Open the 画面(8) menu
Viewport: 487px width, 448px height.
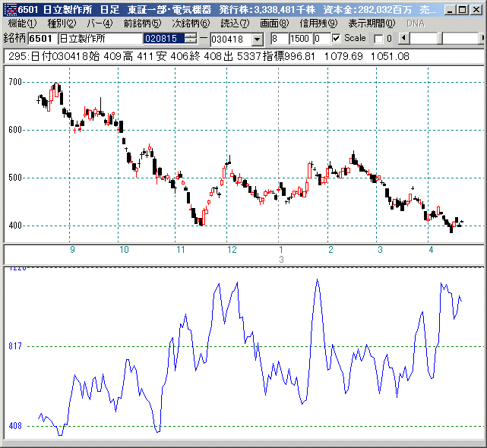pos(274,24)
